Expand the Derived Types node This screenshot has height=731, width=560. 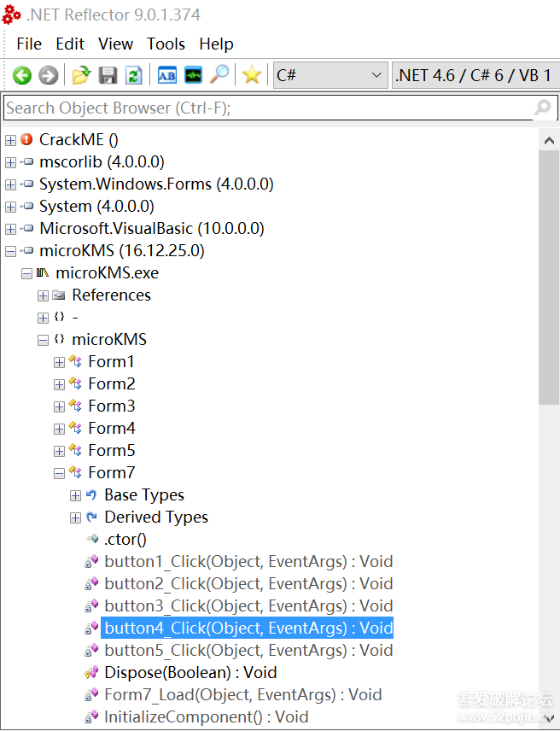[75, 518]
